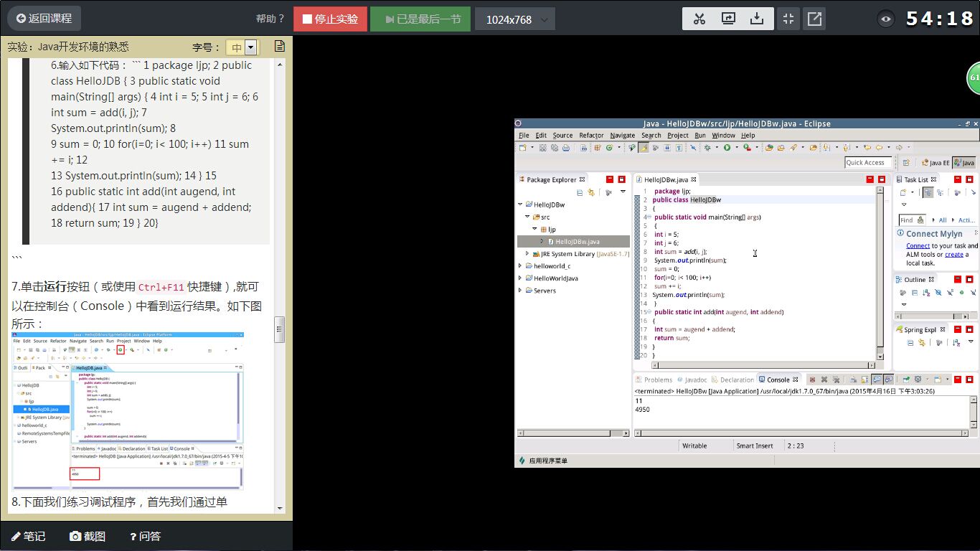
Task: Click the document icon beside font size
Action: [279, 47]
